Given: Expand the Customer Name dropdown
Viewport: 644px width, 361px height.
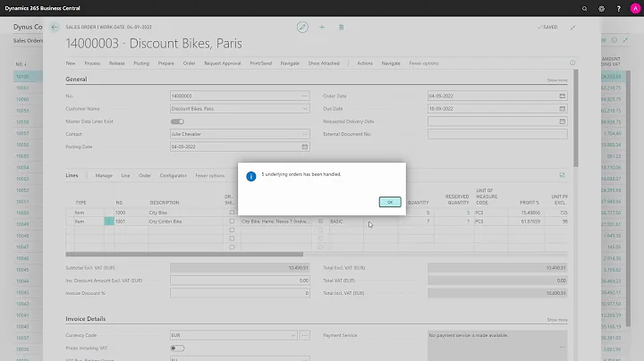Looking at the screenshot, I should [x=305, y=109].
